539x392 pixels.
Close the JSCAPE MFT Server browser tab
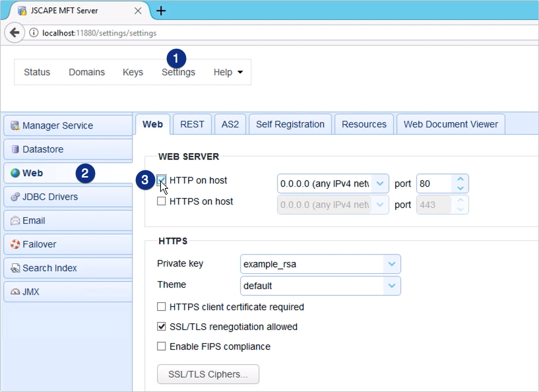tap(138, 11)
